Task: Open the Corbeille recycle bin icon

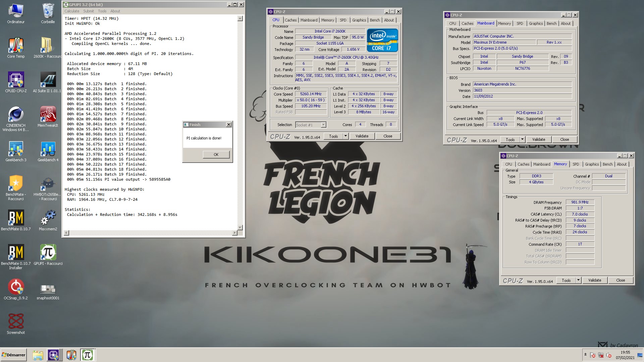Action: 48,13
